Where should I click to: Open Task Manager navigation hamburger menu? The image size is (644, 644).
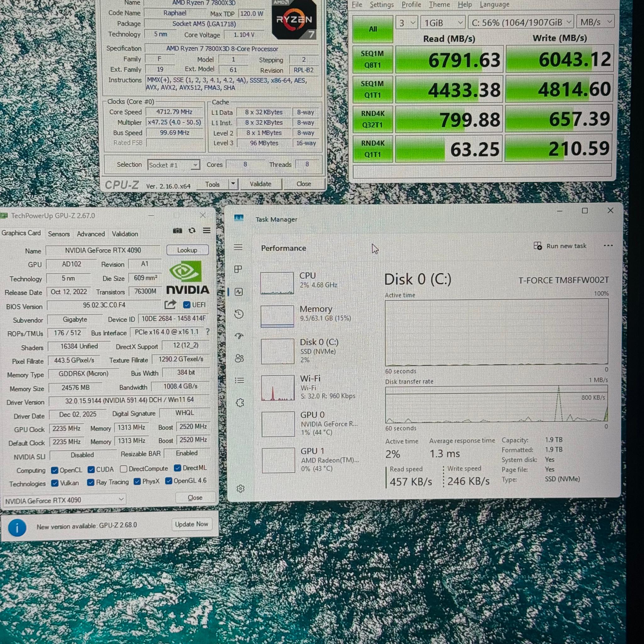[x=238, y=247]
